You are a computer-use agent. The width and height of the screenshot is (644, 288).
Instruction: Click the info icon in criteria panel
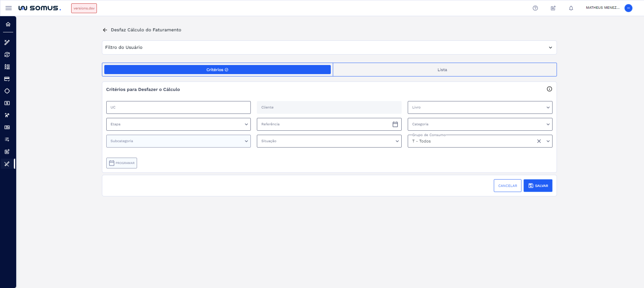pos(549,89)
